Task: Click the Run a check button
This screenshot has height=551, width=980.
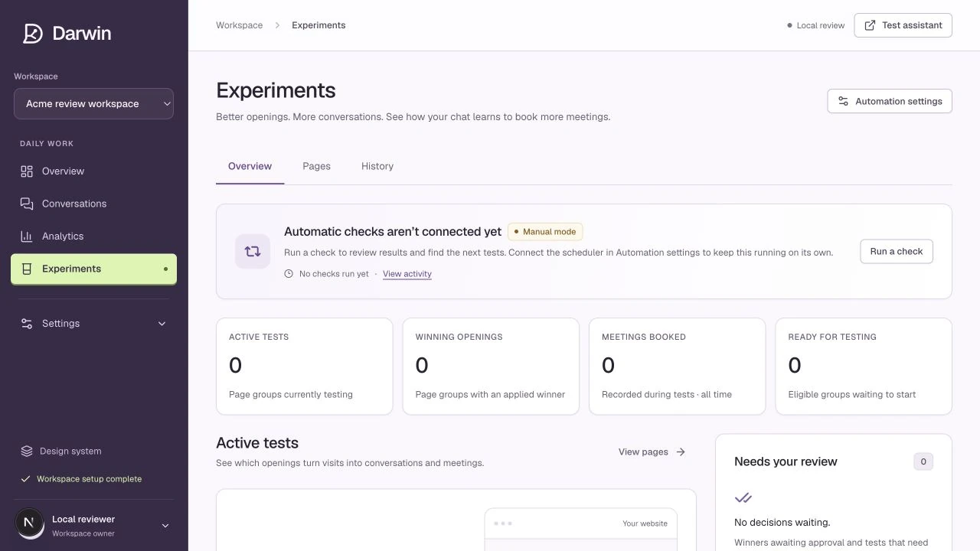Action: coord(897,251)
